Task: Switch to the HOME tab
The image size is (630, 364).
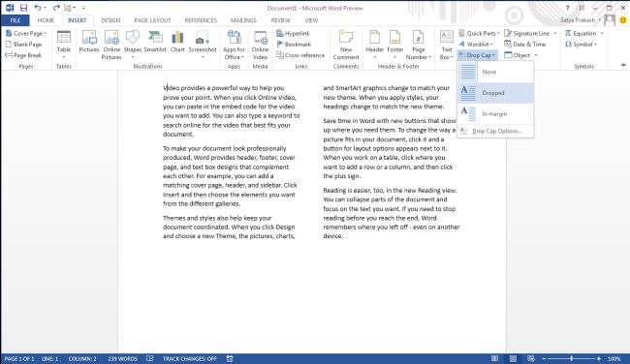Action: coord(46,20)
